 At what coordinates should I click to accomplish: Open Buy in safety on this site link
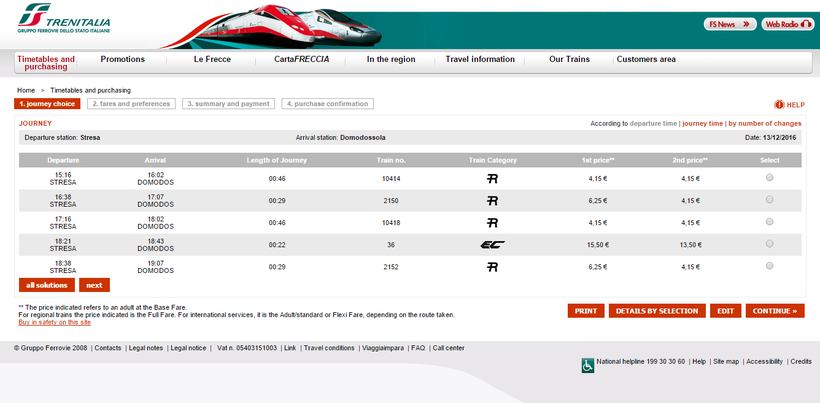(x=54, y=323)
